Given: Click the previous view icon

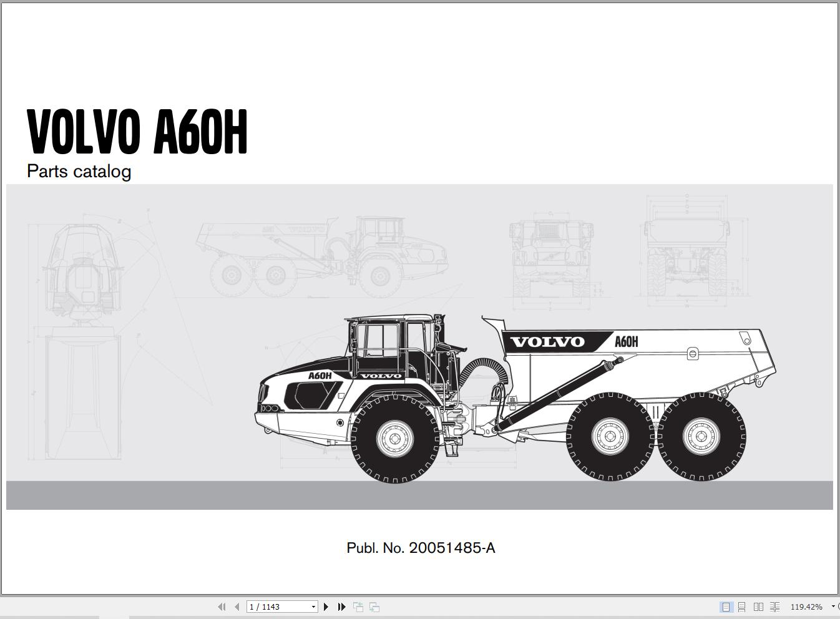Looking at the screenshot, I should (x=359, y=607).
